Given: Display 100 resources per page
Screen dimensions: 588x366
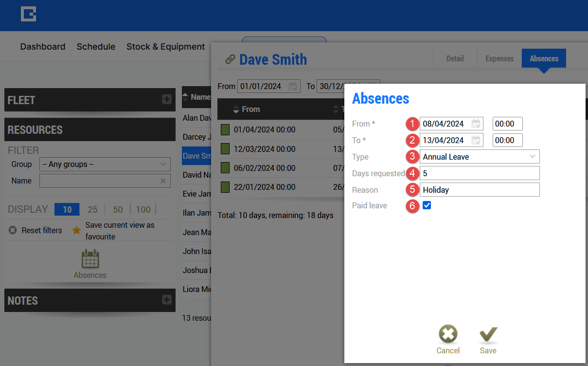Looking at the screenshot, I should pyautogui.click(x=143, y=209).
